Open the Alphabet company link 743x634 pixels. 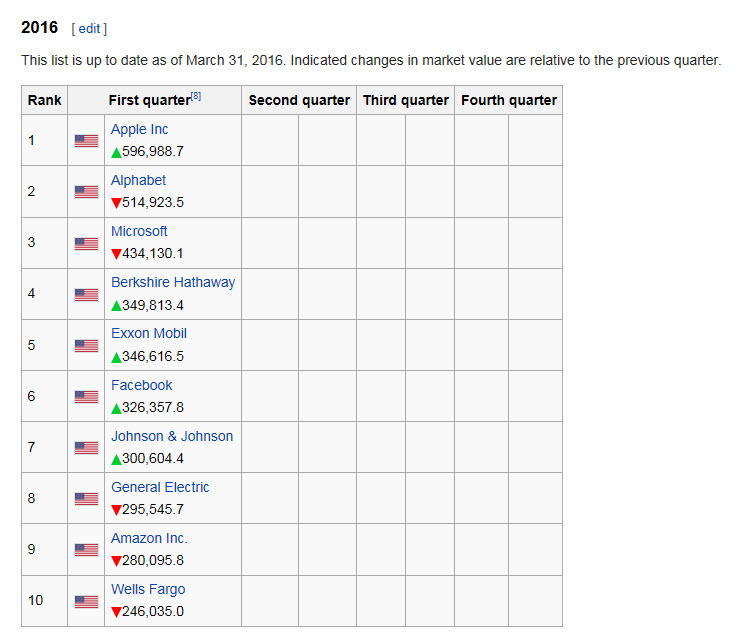(x=138, y=180)
